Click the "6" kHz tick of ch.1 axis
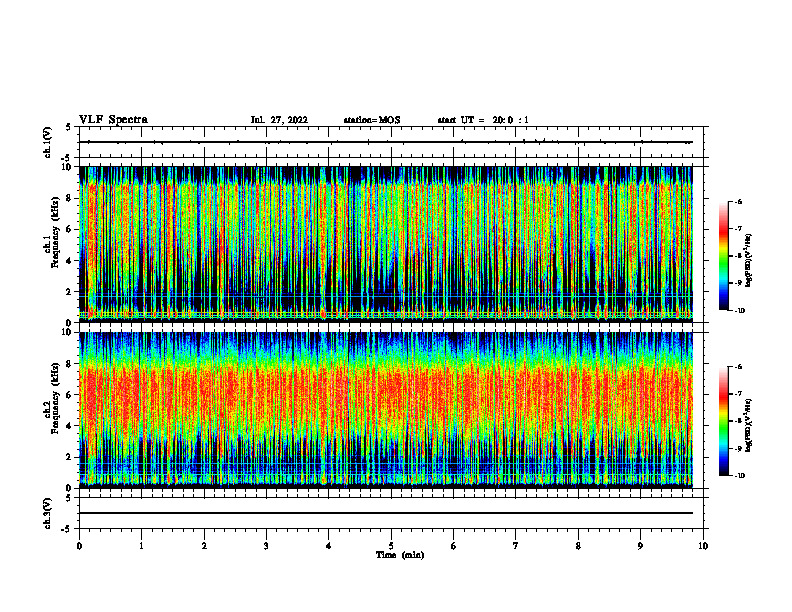792x612 pixels. (x=70, y=229)
